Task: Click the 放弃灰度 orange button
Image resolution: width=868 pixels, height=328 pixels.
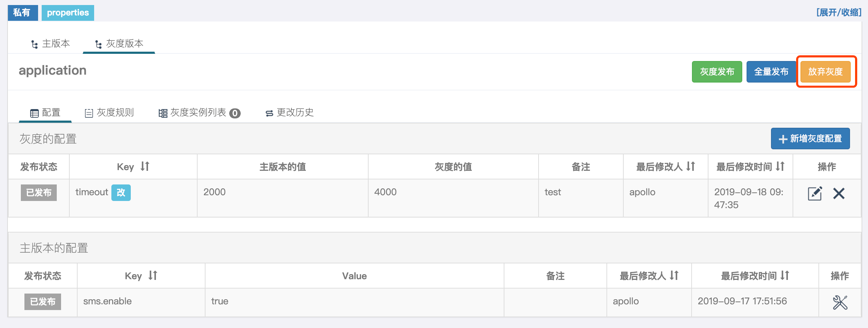Action: (x=825, y=72)
